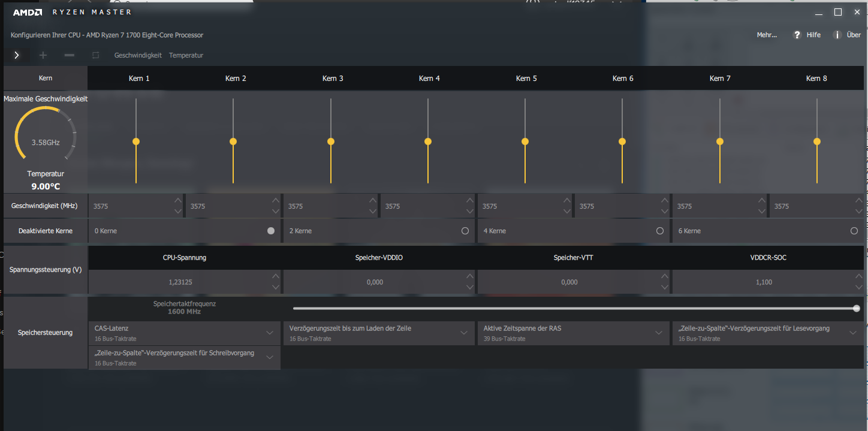Screen dimensions: 868x431
Task: Click the plus add profile icon
Action: (x=43, y=55)
